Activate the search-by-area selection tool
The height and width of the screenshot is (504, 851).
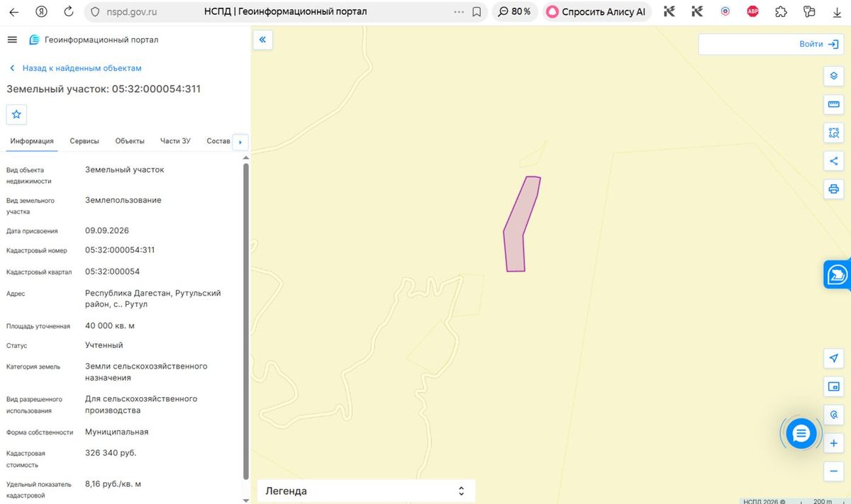tap(834, 133)
